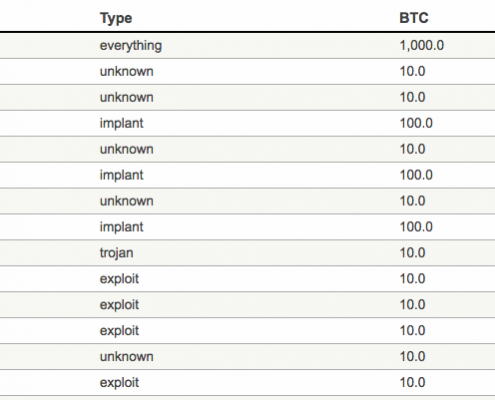Select the "trojan" type cell
This screenshot has height=400, width=495.
[116, 253]
